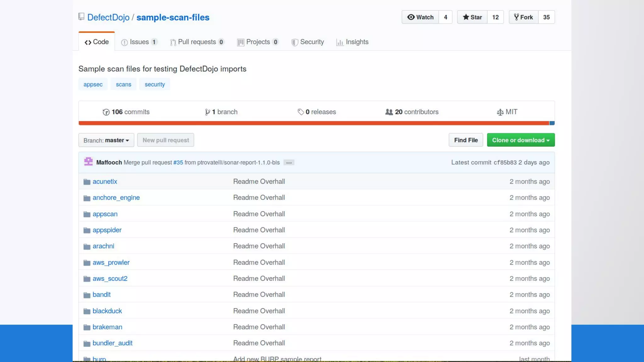The height and width of the screenshot is (362, 644).
Task: Open pull request #35 link
Action: [178, 162]
